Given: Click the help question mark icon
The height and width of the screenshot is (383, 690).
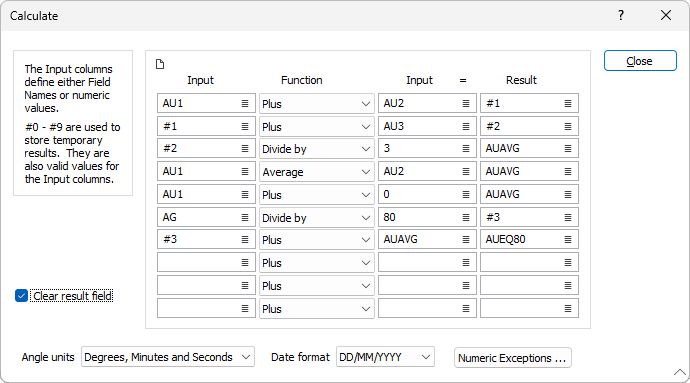Looking at the screenshot, I should 621,15.
